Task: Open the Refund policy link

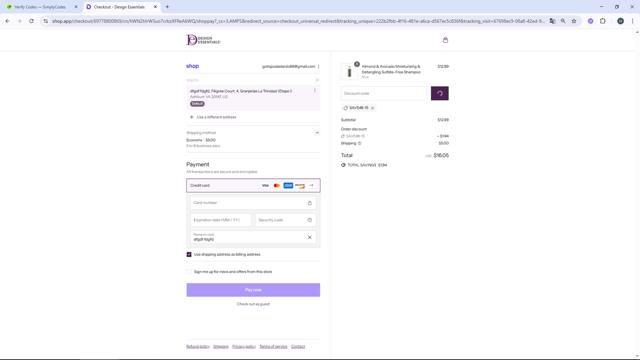Action: click(x=198, y=347)
